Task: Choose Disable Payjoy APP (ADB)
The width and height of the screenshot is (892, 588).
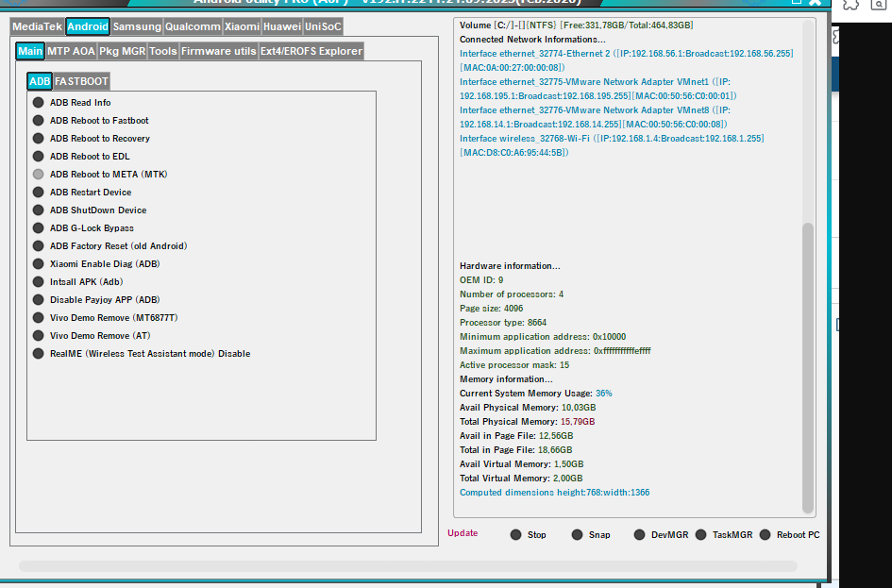Action: tap(96, 300)
